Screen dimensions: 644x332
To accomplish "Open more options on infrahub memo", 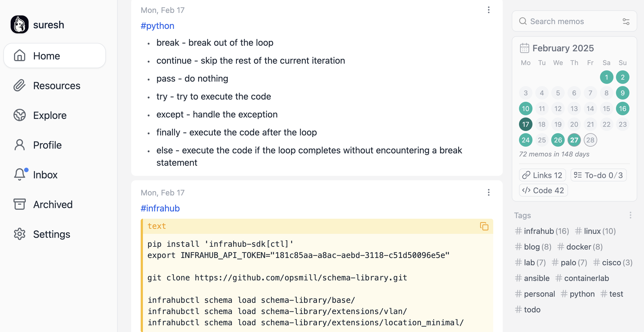I will click(x=488, y=192).
